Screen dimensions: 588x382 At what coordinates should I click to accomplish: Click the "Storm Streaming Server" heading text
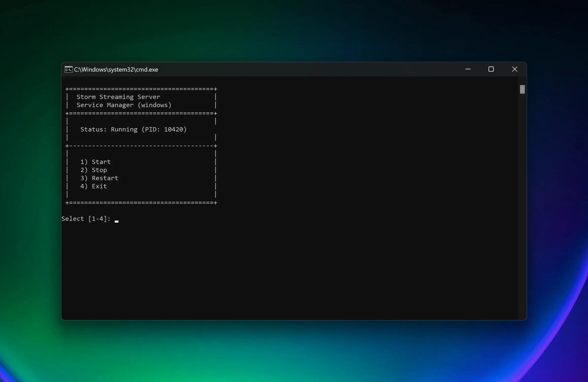118,97
